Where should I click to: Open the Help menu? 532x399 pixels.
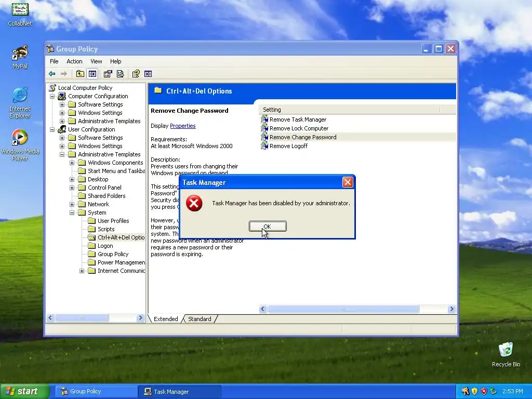(x=115, y=61)
